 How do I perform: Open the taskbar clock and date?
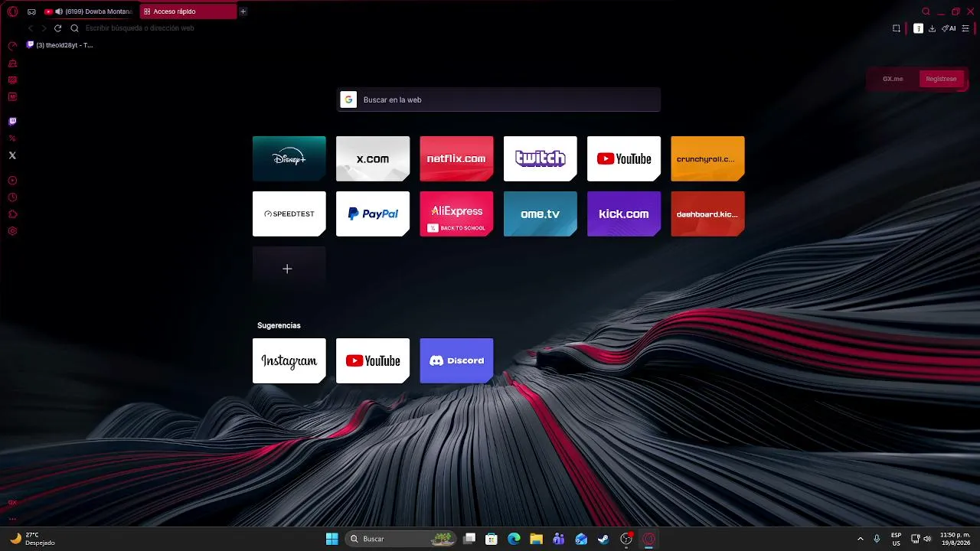955,539
